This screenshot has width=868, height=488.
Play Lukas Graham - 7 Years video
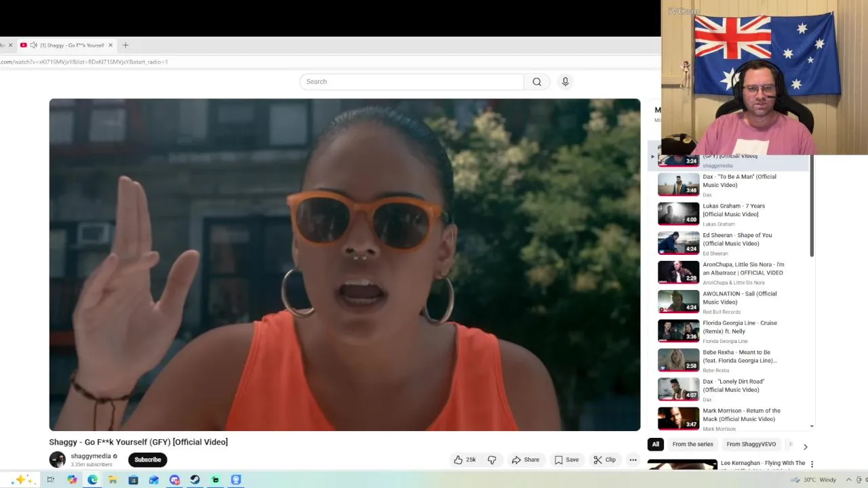click(x=734, y=210)
